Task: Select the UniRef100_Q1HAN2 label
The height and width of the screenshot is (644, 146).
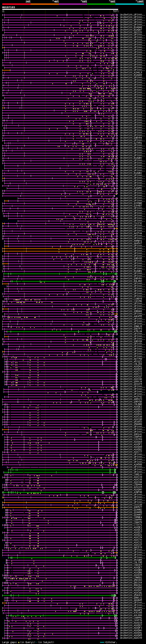Action: pos(131,510)
